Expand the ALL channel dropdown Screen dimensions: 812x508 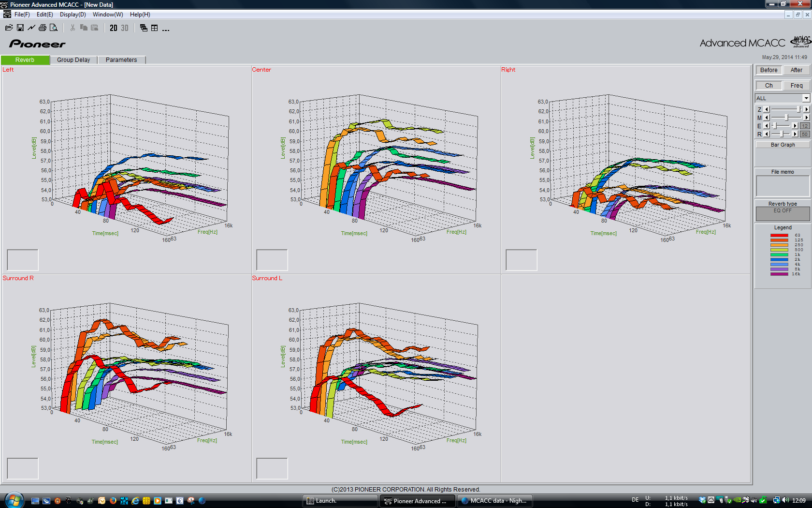coord(806,98)
